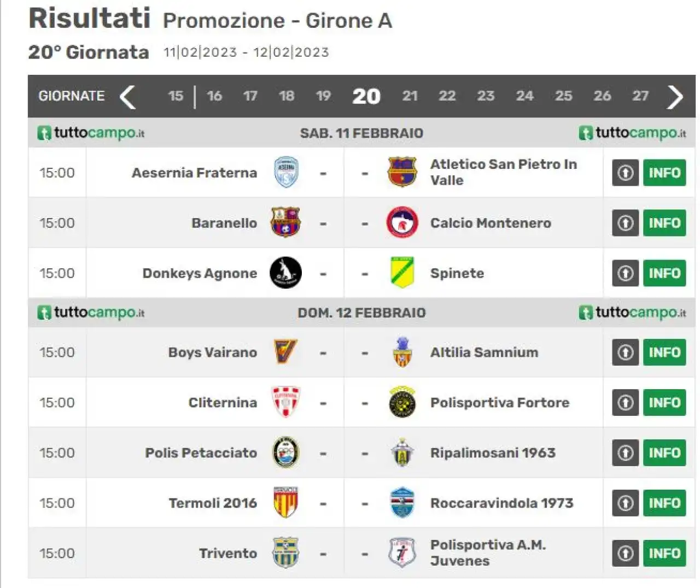
Task: Click the Termoli 2016 striped shield crest
Action: pyautogui.click(x=285, y=503)
